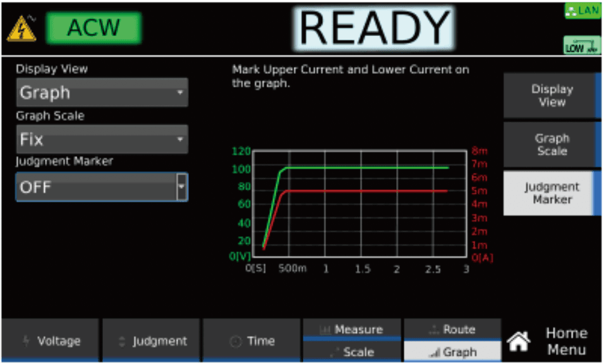
Task: Tap the lightning icon on Voltage button
Action: [26, 341]
